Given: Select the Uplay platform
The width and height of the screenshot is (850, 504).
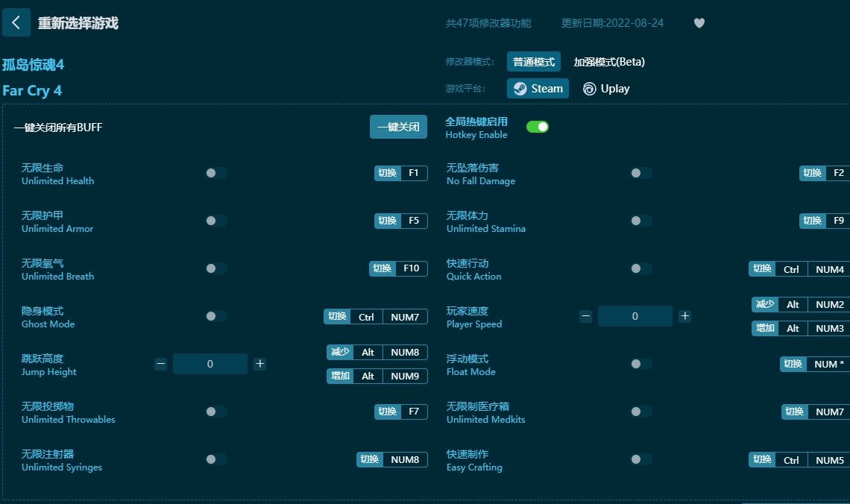Looking at the screenshot, I should point(606,88).
